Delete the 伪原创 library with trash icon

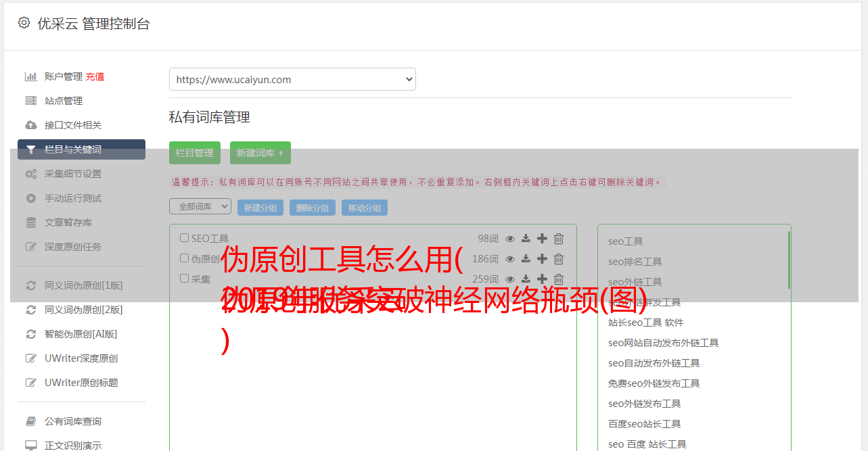click(x=559, y=259)
